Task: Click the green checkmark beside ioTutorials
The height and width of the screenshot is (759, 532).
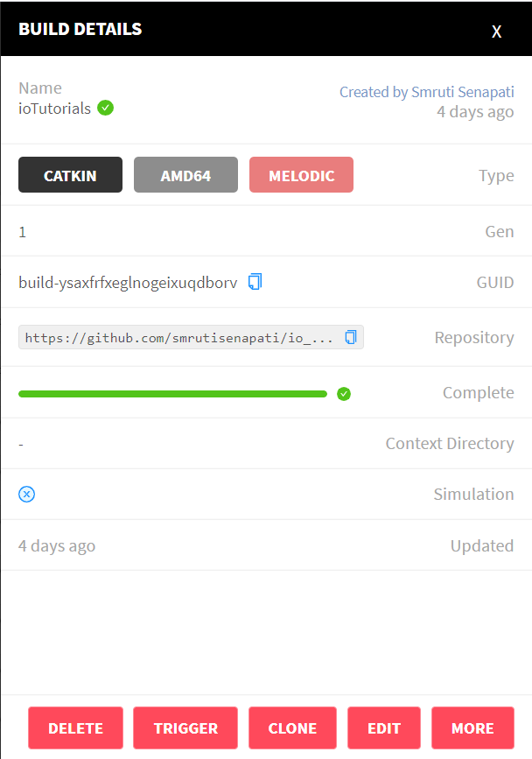Action: (x=105, y=108)
